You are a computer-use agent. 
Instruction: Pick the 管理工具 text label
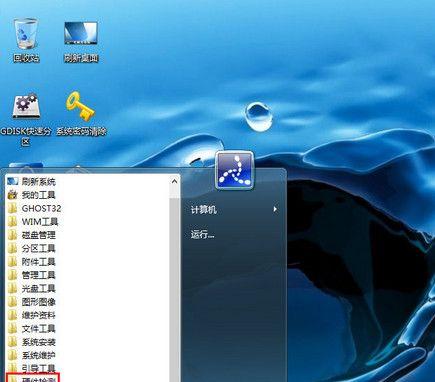pos(38,275)
